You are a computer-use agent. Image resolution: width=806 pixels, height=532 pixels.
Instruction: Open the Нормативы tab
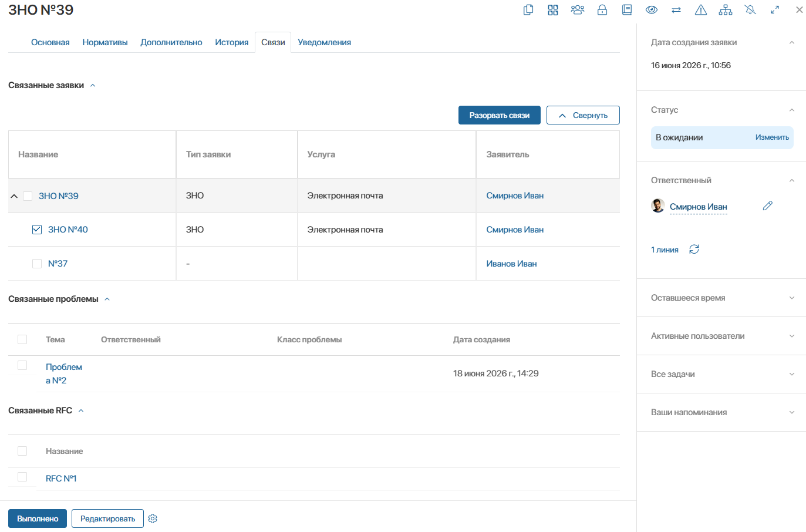coord(105,42)
